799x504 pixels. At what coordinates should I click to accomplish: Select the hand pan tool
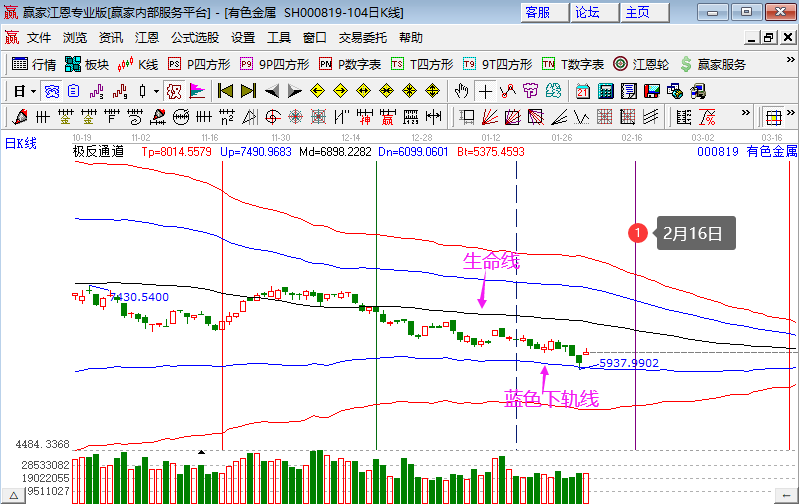coord(462,92)
